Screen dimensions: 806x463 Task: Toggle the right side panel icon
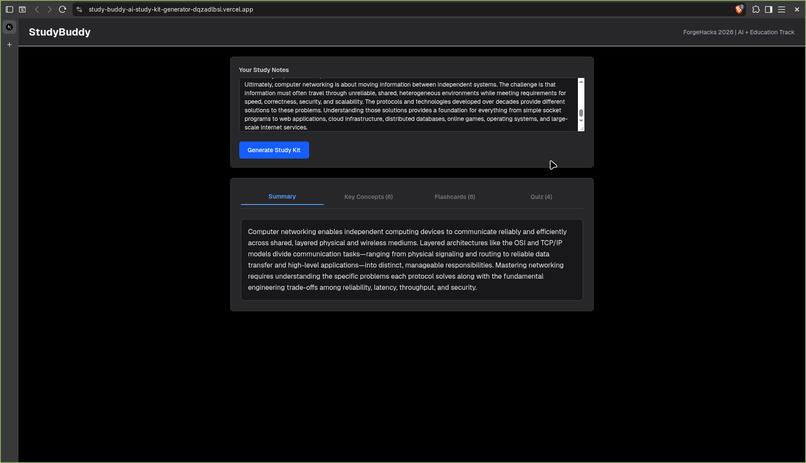(x=768, y=9)
